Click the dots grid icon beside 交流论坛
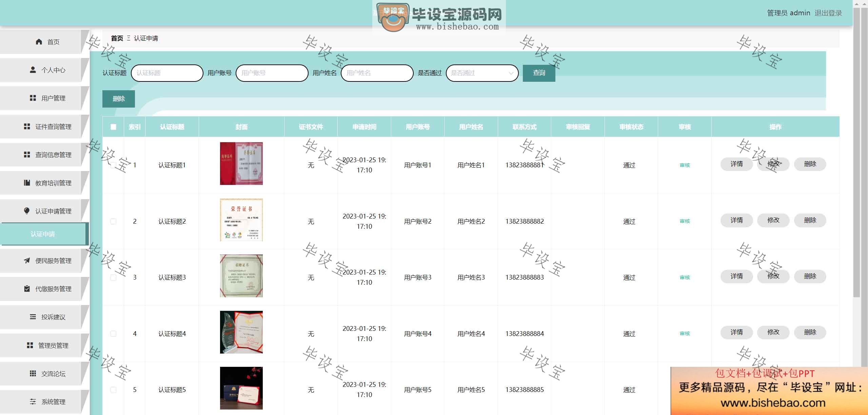Viewport: 868px width, 415px height. (x=33, y=373)
